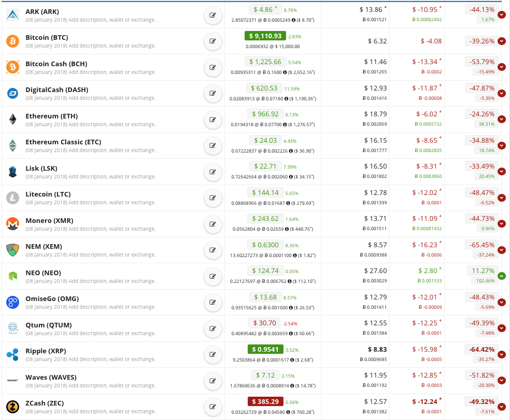Expand Lisk row down arrow
510x420 pixels.
pyautogui.click(x=502, y=171)
